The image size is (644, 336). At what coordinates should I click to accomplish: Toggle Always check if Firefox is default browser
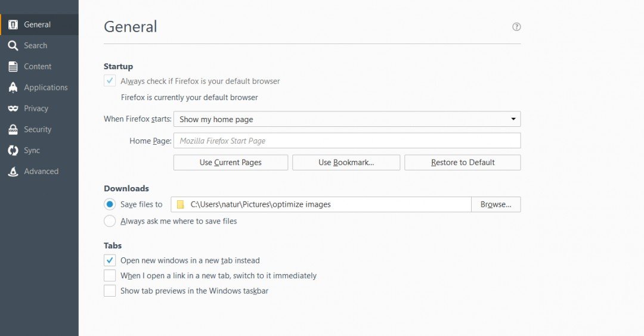[110, 81]
